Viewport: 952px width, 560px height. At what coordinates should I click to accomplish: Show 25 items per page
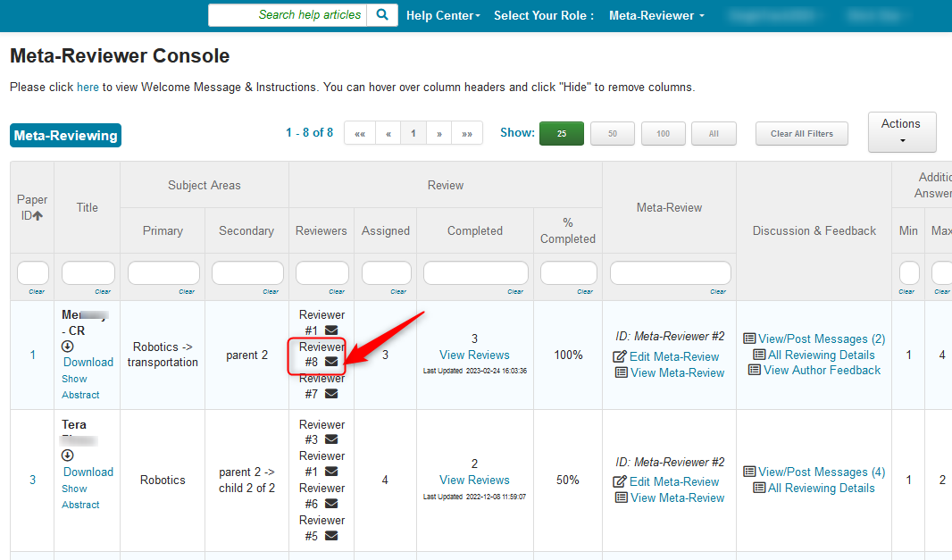(x=562, y=134)
